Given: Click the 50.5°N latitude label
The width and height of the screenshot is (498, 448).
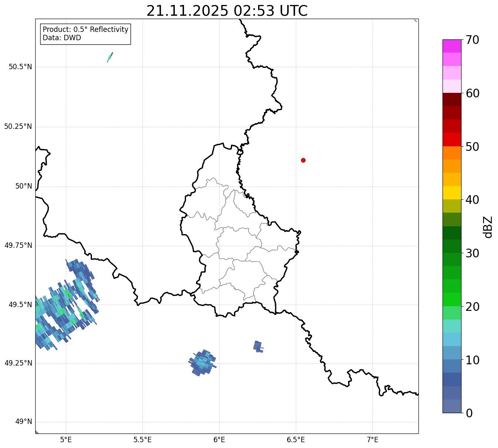Looking at the screenshot, I should click(20, 67).
